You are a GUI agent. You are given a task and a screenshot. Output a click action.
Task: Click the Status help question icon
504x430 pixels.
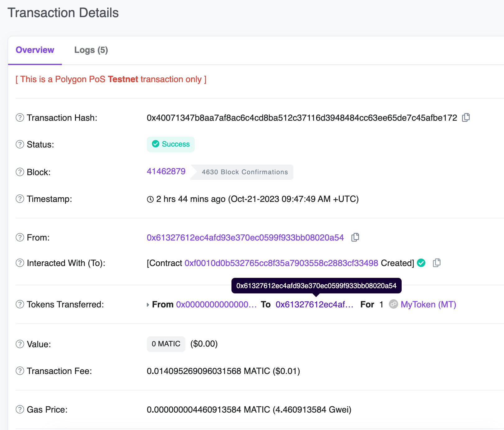20,144
